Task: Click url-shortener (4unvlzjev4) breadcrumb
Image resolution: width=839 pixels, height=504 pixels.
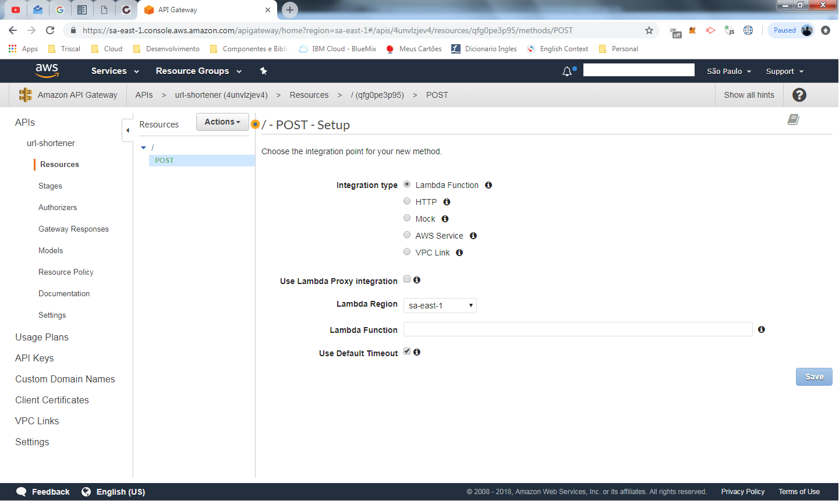Action: pos(221,95)
